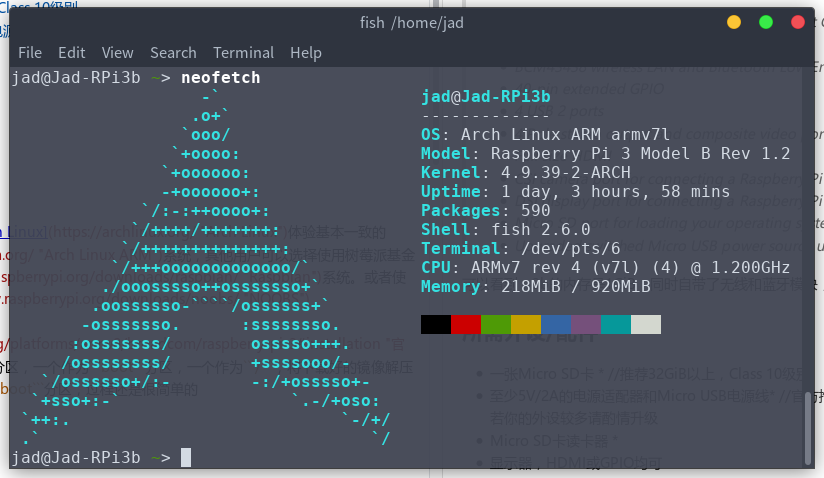
Task: Click the red color block
Action: point(466,324)
